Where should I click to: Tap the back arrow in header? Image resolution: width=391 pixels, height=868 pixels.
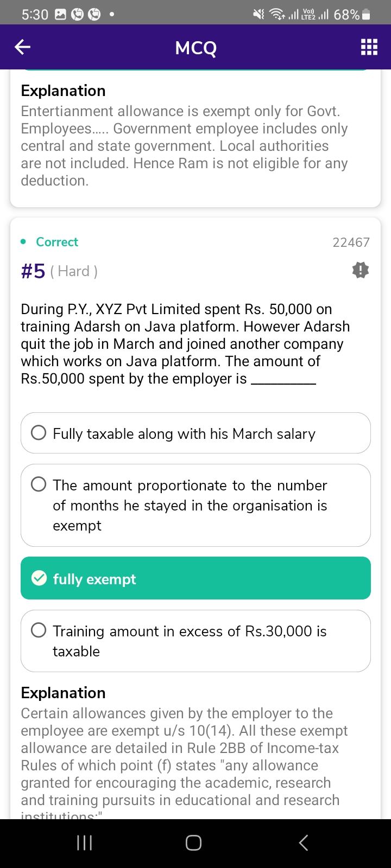[22, 48]
